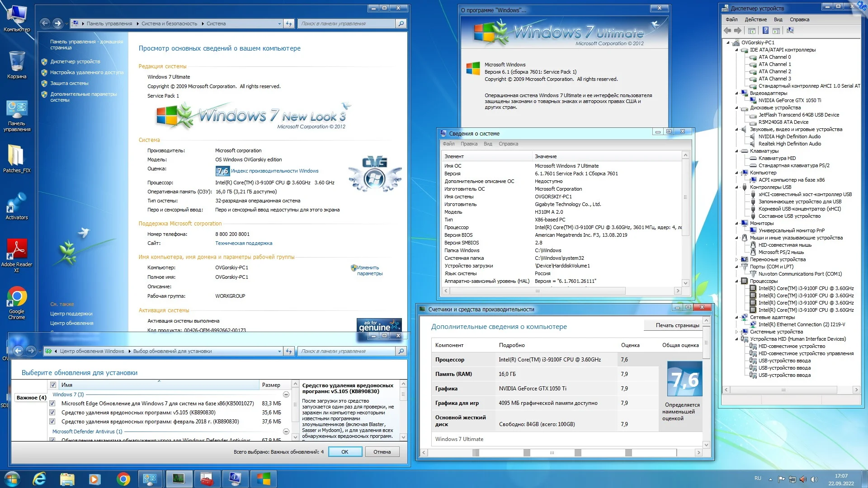Screen dimensions: 868x488
Task: Click the Device Manager help toolbar icon
Action: pos(765,30)
